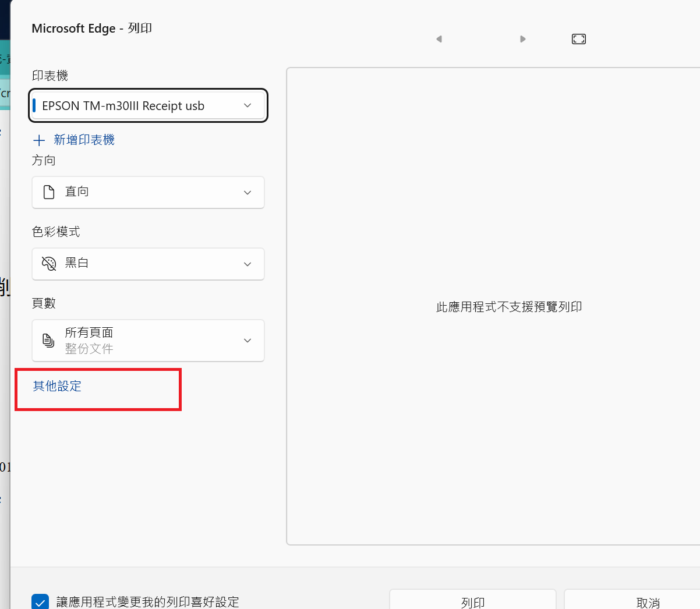Uncheck 讓應用程式變更我的列印喜好設定 checkbox
The image size is (700, 609).
[x=40, y=602]
